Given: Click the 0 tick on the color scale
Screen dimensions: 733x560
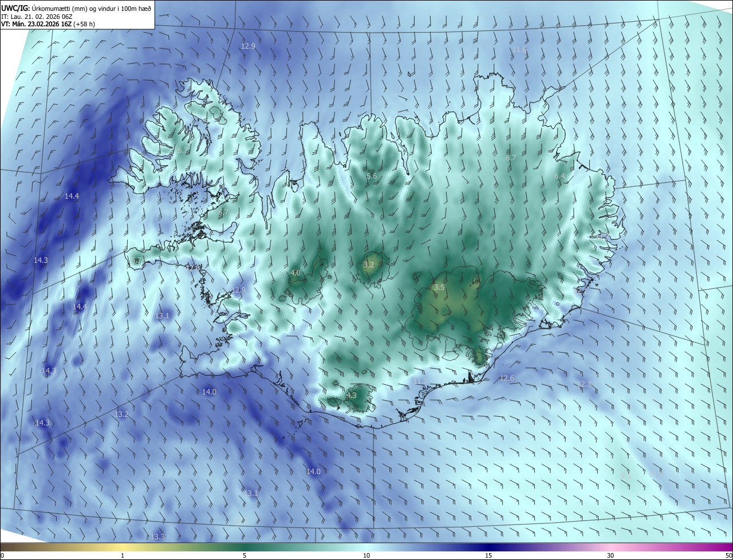Looking at the screenshot, I should pyautogui.click(x=2, y=556).
